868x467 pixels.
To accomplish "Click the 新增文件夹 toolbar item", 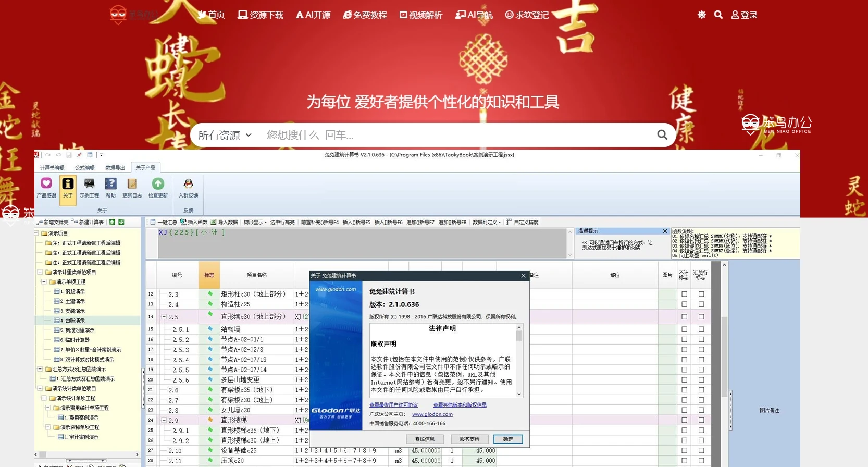I will (x=53, y=222).
